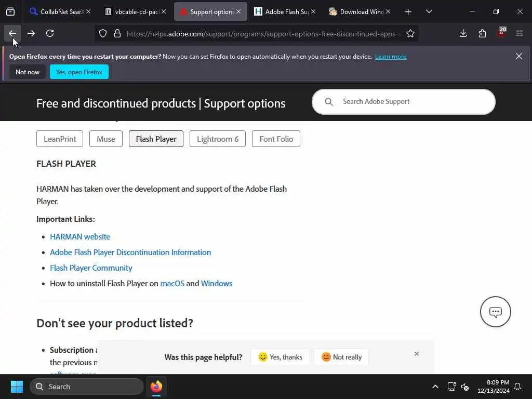This screenshot has width=532, height=399.
Task: Show hidden system tray icons
Action: coord(435,387)
